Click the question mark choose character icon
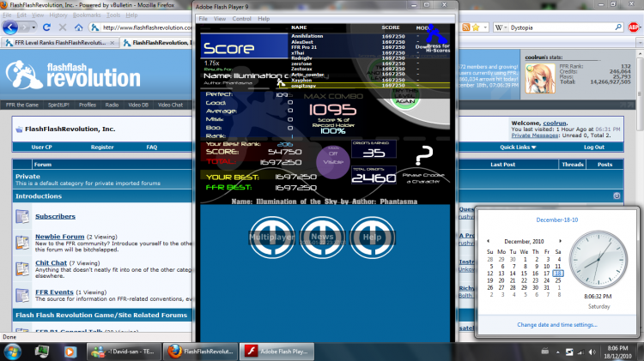This screenshot has width=644, height=361. [424, 156]
